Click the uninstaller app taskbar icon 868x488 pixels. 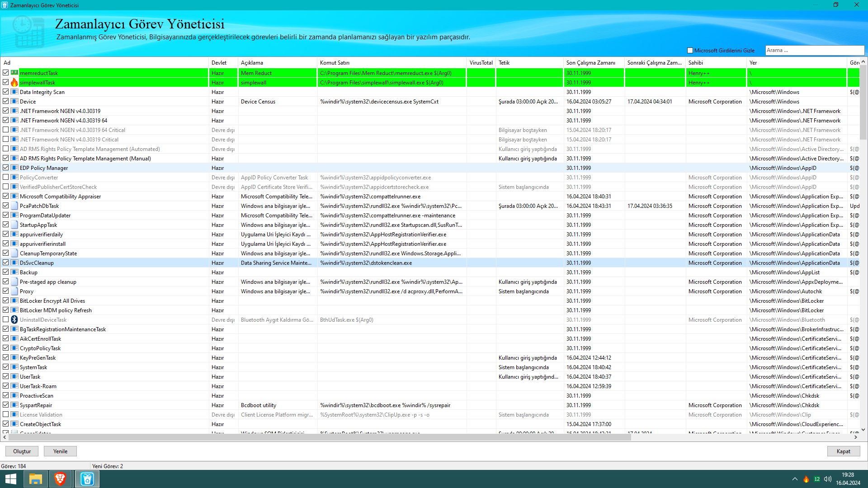click(87, 479)
